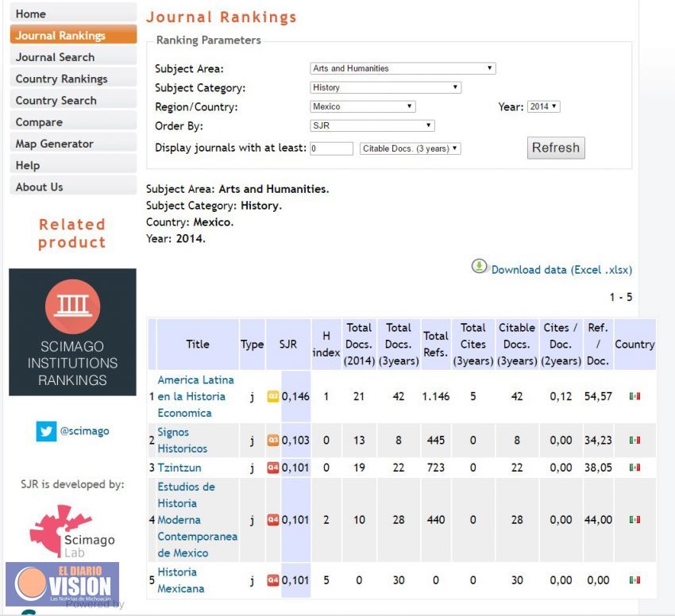Click Ref./Doc. value 44,00

point(598,520)
